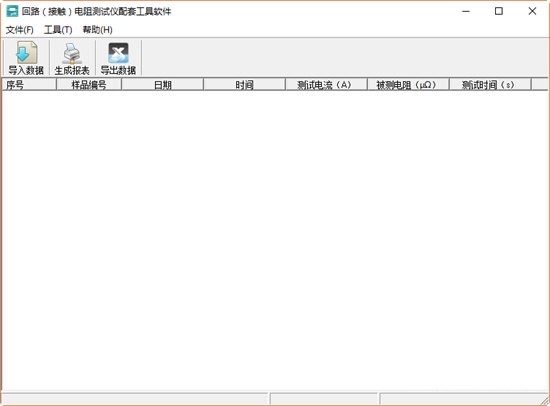Click the 生成报表 printer report icon
This screenshot has height=406, width=550.
[x=72, y=53]
